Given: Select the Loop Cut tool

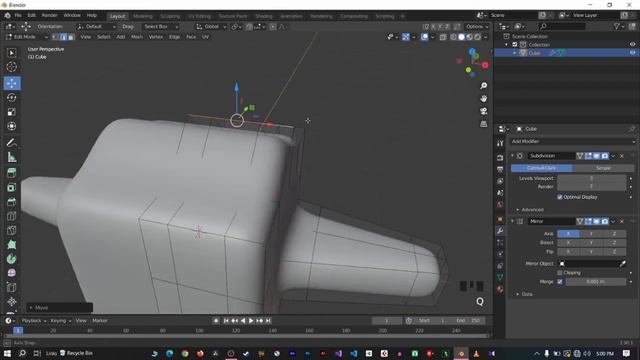Looking at the screenshot, I should coord(12,216).
